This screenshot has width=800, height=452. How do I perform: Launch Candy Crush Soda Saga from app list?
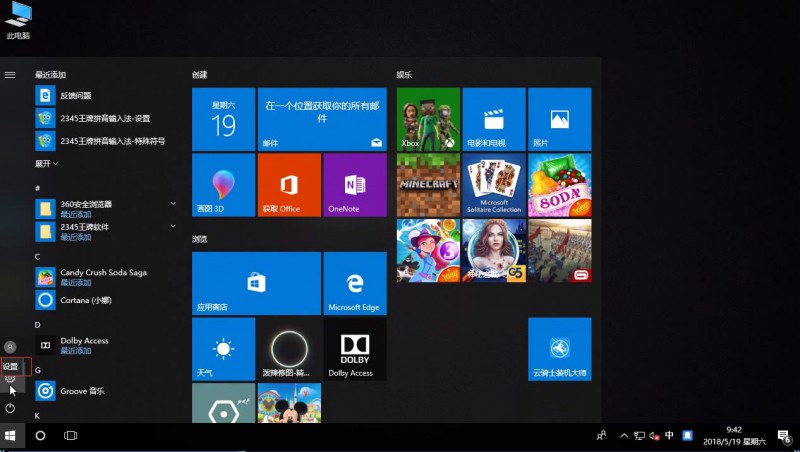(105, 277)
